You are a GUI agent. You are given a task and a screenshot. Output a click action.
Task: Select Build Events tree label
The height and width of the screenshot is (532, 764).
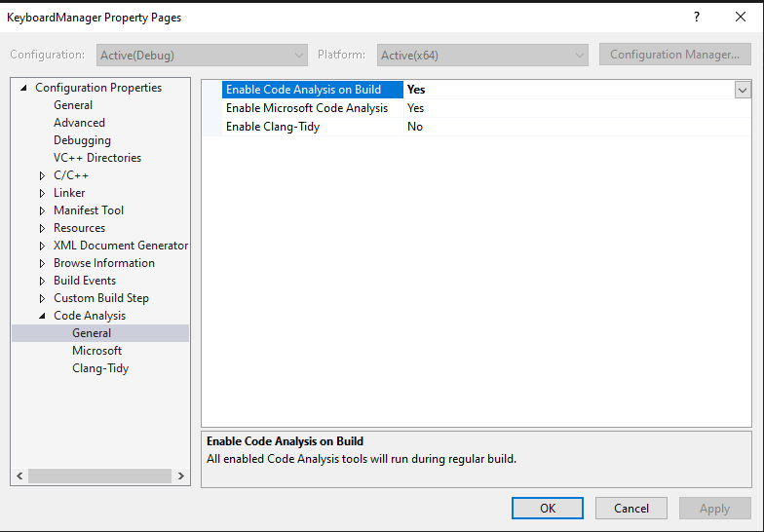(x=85, y=281)
